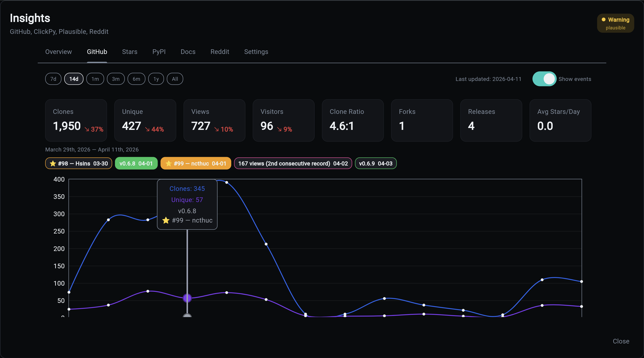Open the PyPI tab
The image size is (644, 358).
click(x=159, y=52)
